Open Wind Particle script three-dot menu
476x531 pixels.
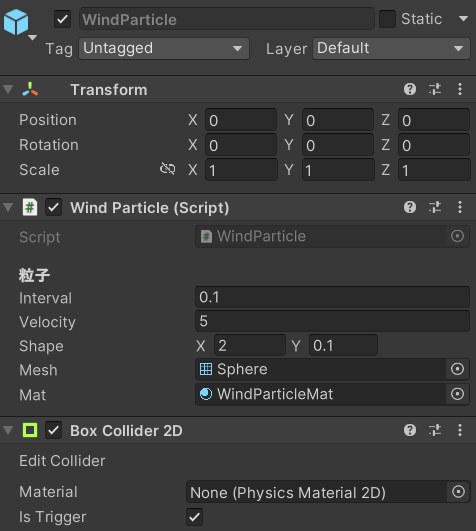pyautogui.click(x=460, y=207)
